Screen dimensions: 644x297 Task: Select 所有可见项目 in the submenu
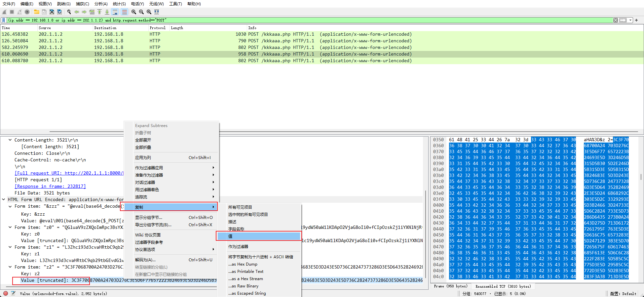[259, 207]
